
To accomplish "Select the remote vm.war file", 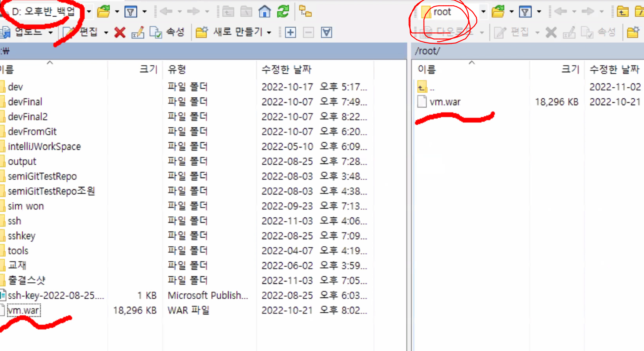I will pyautogui.click(x=445, y=102).
